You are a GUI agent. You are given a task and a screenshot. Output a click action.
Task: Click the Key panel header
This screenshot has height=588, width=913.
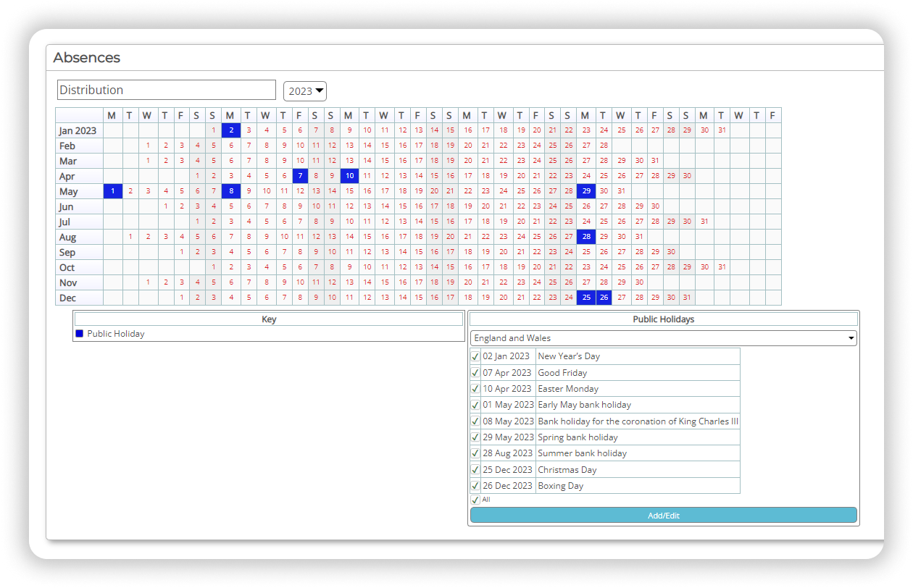click(x=268, y=319)
